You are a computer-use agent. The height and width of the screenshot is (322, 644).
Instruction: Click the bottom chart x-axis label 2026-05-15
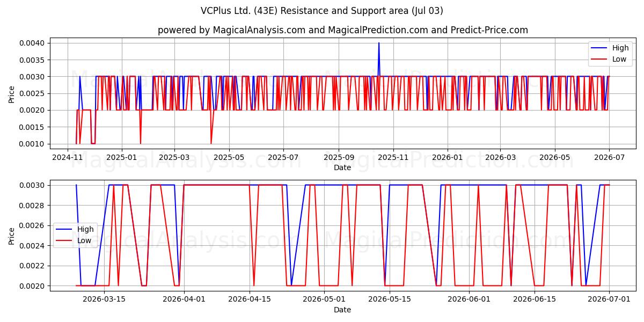click(390, 299)
